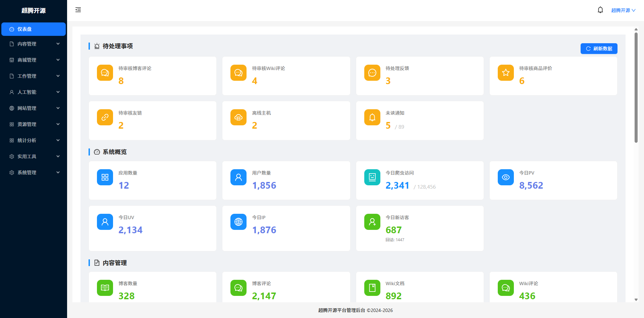Click the 超腾开源 logo title in sidebar
Image resolution: width=644 pixels, height=318 pixels.
click(34, 11)
